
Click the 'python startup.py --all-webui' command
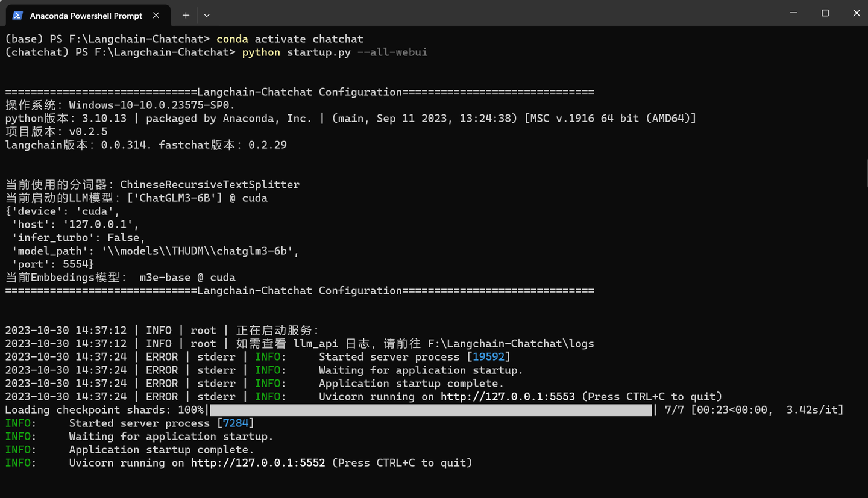pos(335,52)
